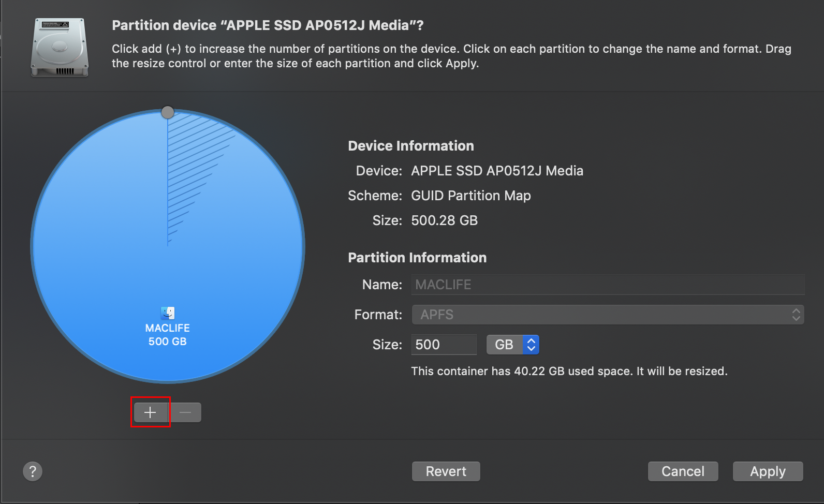The width and height of the screenshot is (824, 504).
Task: Click the Partition Information heading
Action: pyautogui.click(x=417, y=258)
